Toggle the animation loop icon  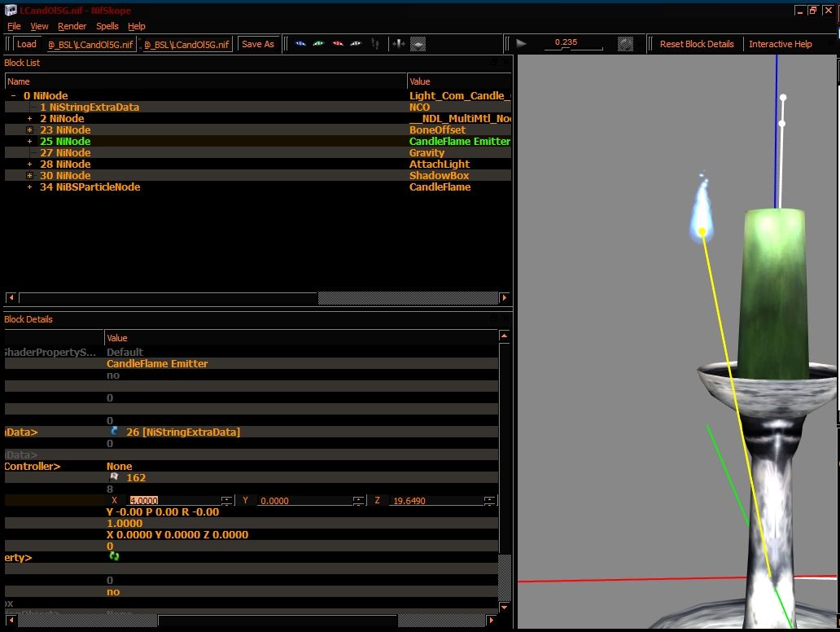[625, 44]
